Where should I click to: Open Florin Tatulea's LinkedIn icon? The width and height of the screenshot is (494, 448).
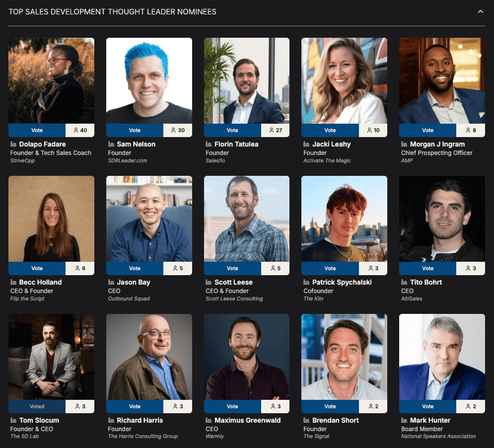pyautogui.click(x=209, y=144)
